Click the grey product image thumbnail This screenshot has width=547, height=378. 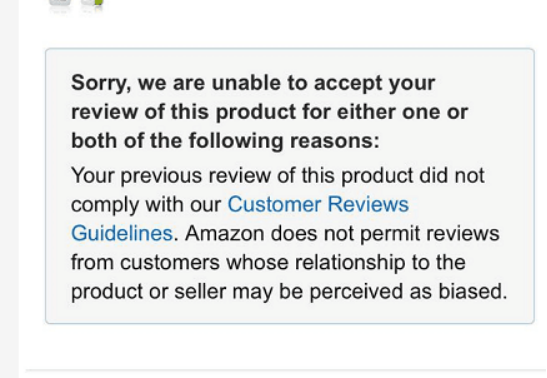pos(60,4)
